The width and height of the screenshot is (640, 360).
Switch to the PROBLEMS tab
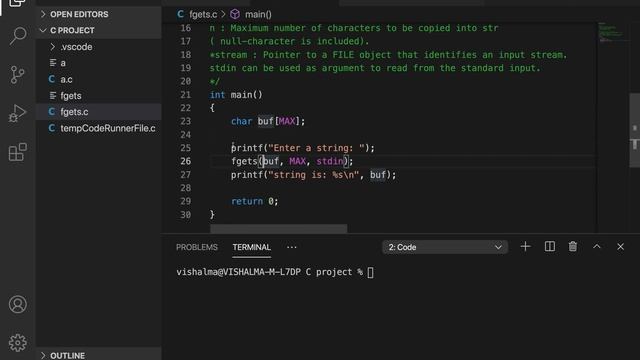197,247
